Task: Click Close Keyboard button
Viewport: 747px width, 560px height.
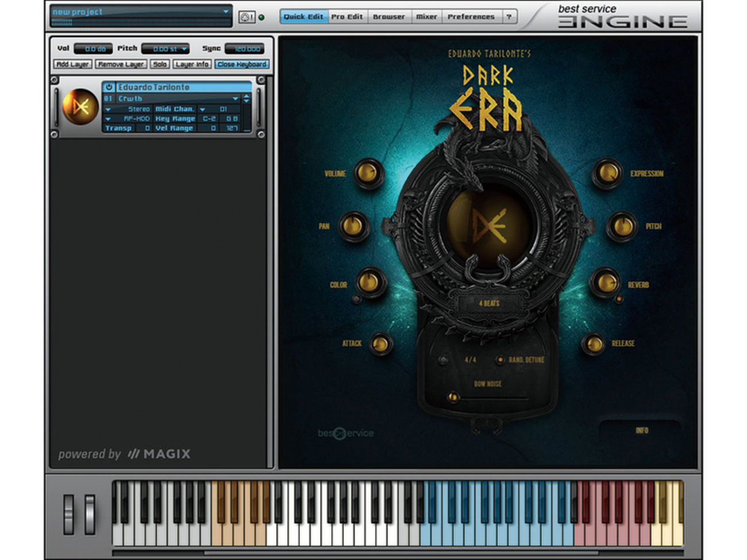Action: (242, 64)
